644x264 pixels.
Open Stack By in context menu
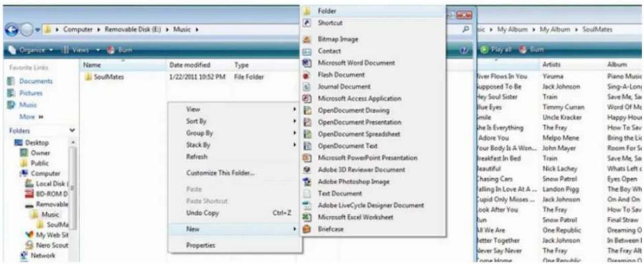coord(235,145)
